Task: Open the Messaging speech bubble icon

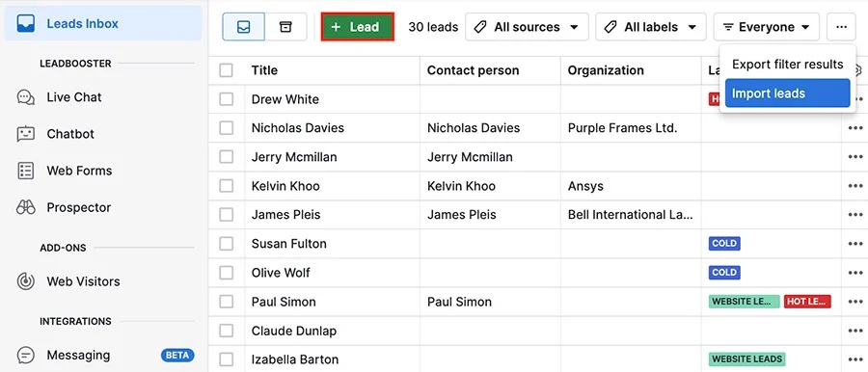Action: [x=25, y=355]
